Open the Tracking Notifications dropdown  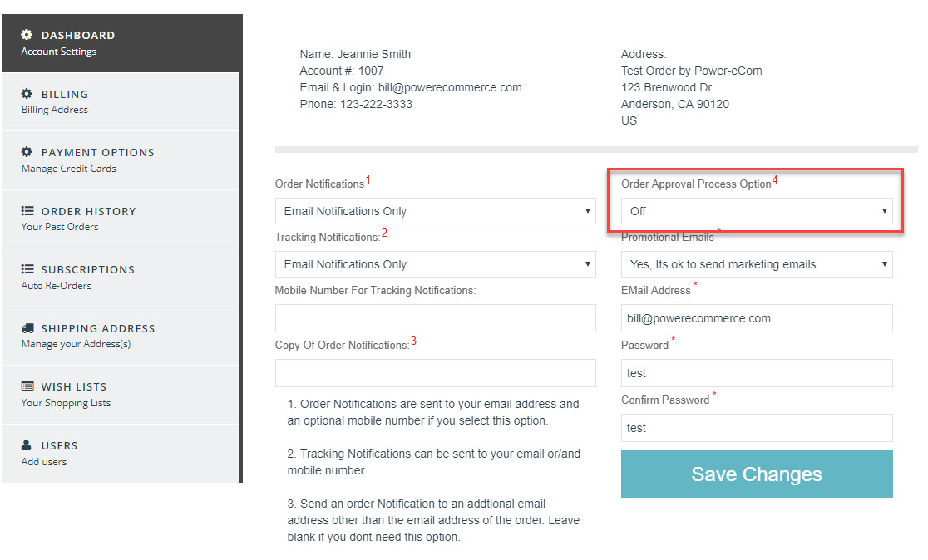435,264
